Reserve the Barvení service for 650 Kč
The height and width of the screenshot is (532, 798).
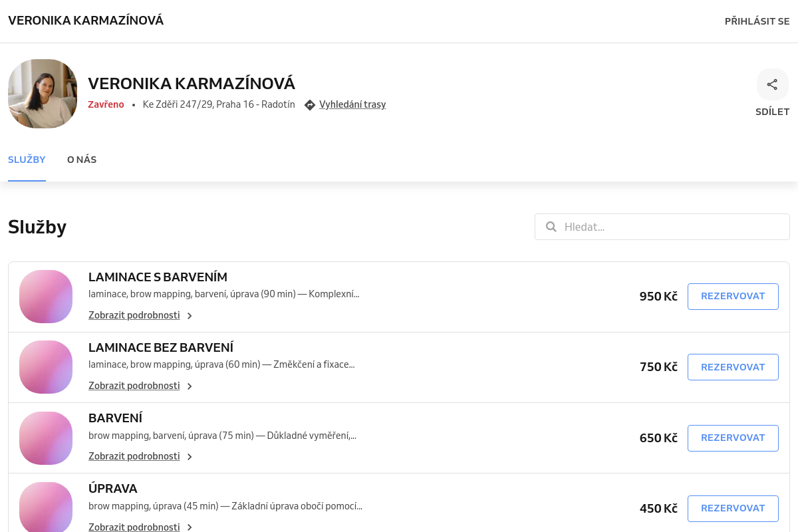coord(733,438)
